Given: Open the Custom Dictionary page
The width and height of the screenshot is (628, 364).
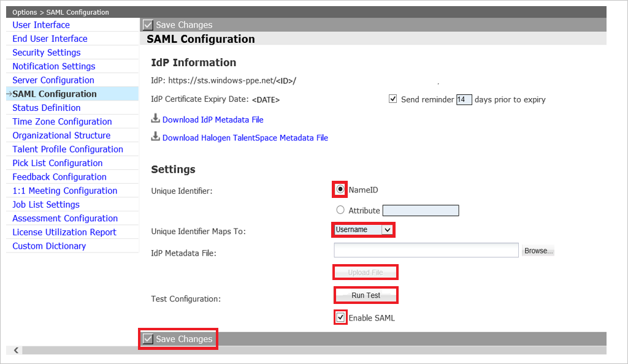Looking at the screenshot, I should coord(48,246).
